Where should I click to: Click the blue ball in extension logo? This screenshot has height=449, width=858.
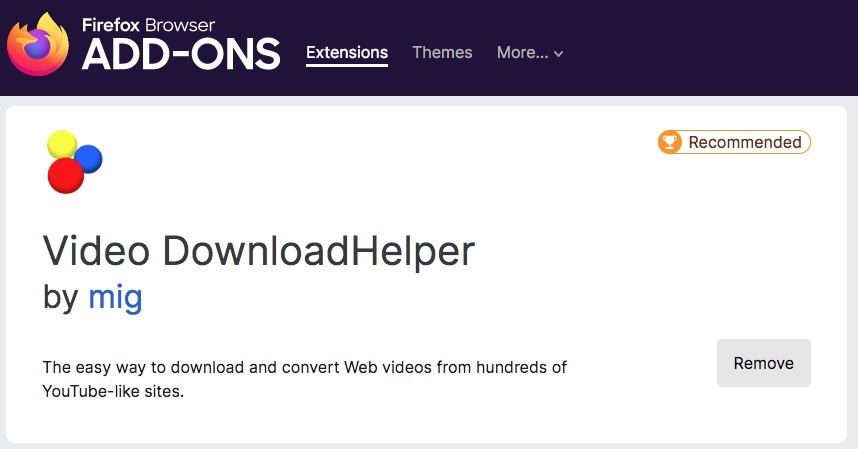tap(89, 158)
